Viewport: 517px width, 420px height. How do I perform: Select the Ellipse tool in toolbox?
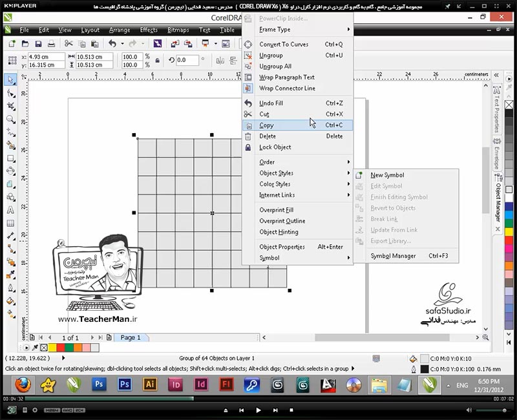click(x=11, y=171)
